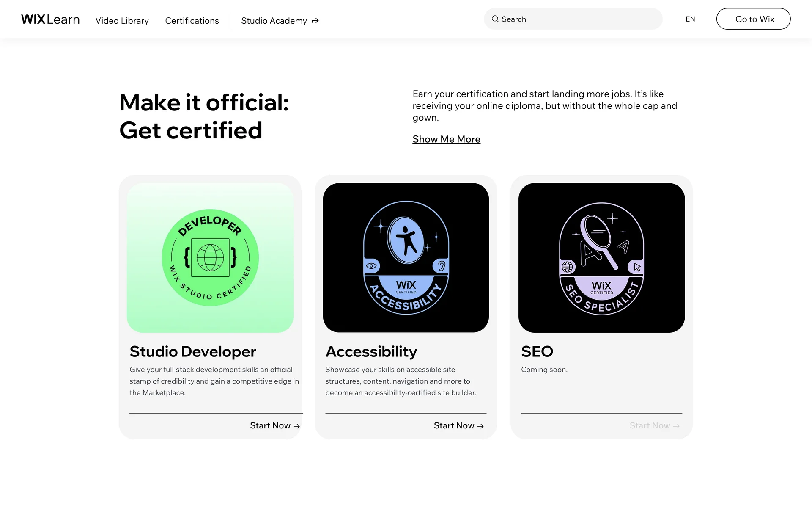Image resolution: width=812 pixels, height=508 pixels.
Task: Open the Studio Academy link
Action: (x=274, y=21)
